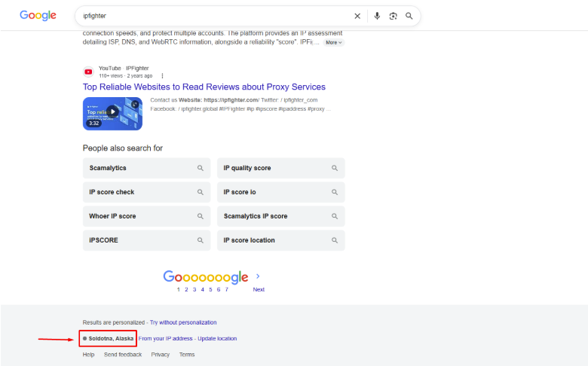Viewport: 588px width, 366px height.
Task: Open the Privacy footer link
Action: (161, 355)
